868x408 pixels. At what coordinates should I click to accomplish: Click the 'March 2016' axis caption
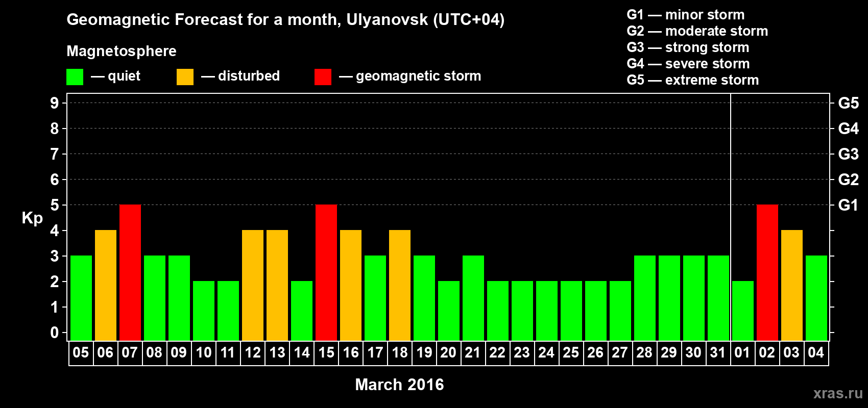pos(399,385)
